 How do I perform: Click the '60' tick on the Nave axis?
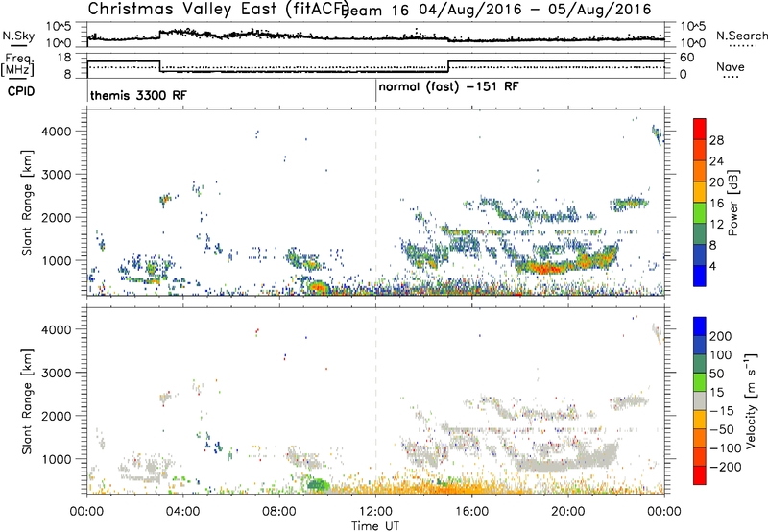[x=687, y=58]
